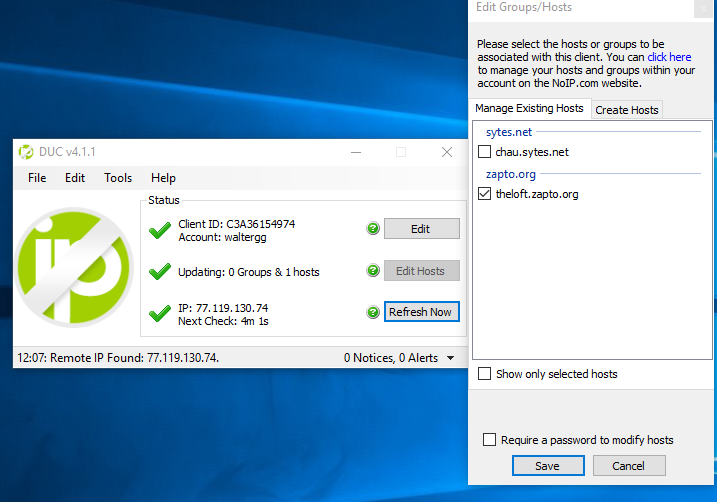717x502 pixels.
Task: Minimize the DUC v4.1.1 window
Action: (x=356, y=152)
